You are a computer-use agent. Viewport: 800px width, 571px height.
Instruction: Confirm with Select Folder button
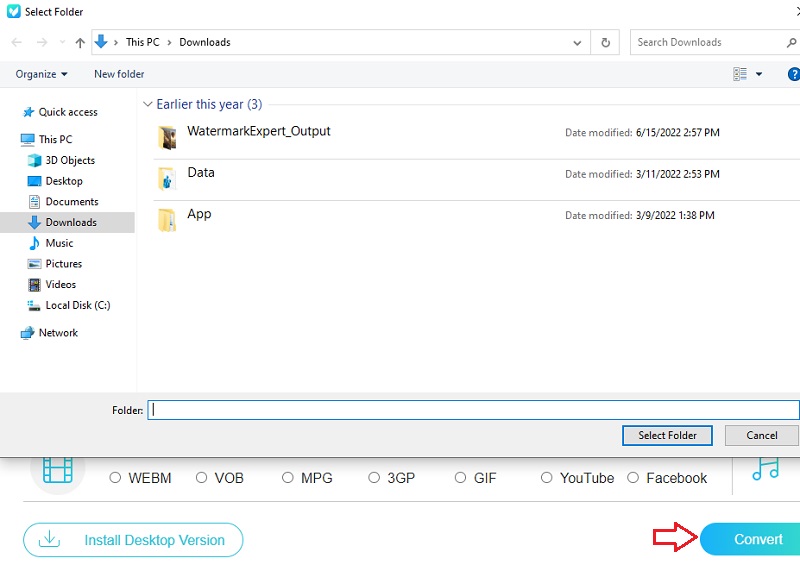pyautogui.click(x=667, y=435)
